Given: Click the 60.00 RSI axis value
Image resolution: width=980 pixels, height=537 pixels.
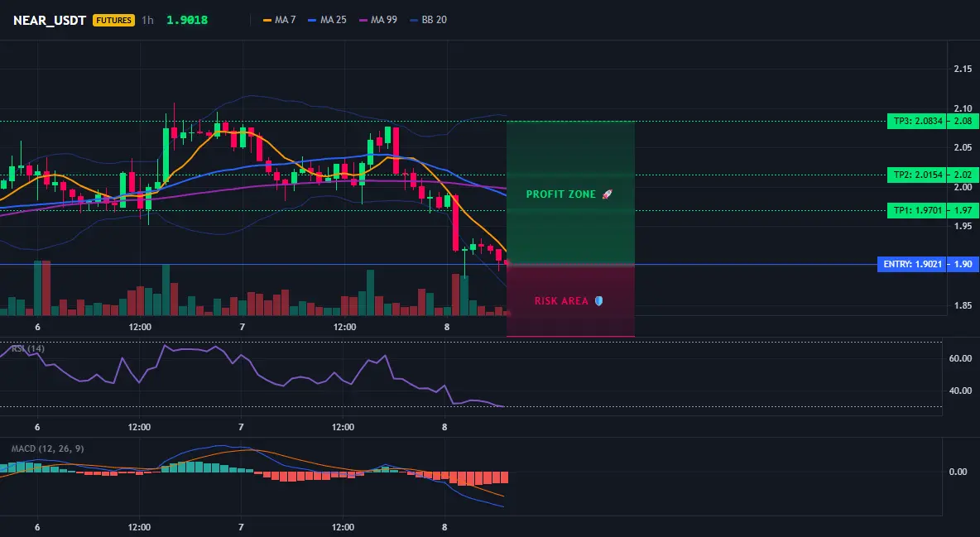Looking at the screenshot, I should pos(961,359).
